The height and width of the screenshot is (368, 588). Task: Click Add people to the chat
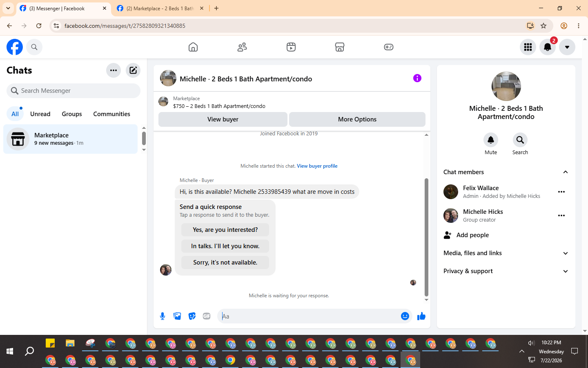point(506,235)
